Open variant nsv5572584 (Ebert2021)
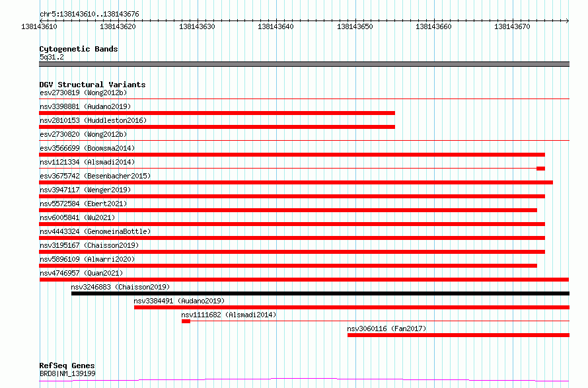This screenshot has height=388, width=588. point(83,204)
